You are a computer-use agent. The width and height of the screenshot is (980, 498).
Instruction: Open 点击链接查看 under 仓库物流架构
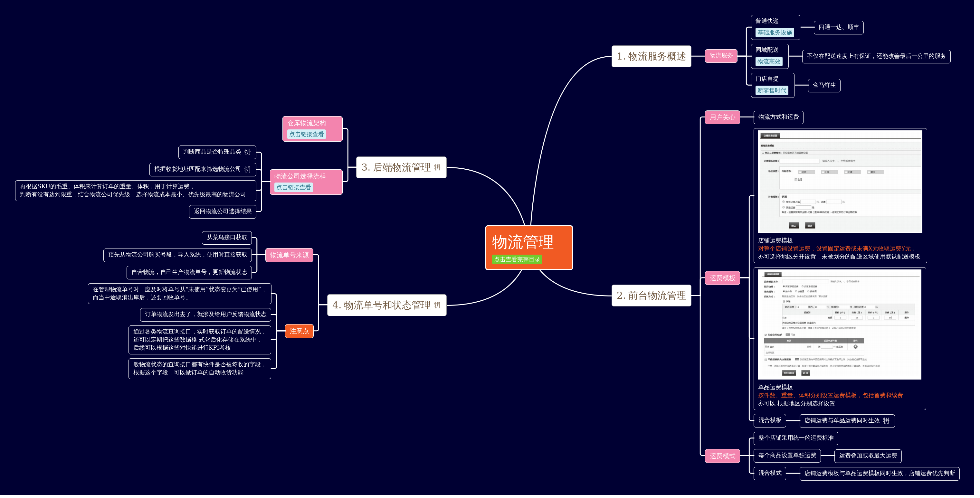(307, 135)
